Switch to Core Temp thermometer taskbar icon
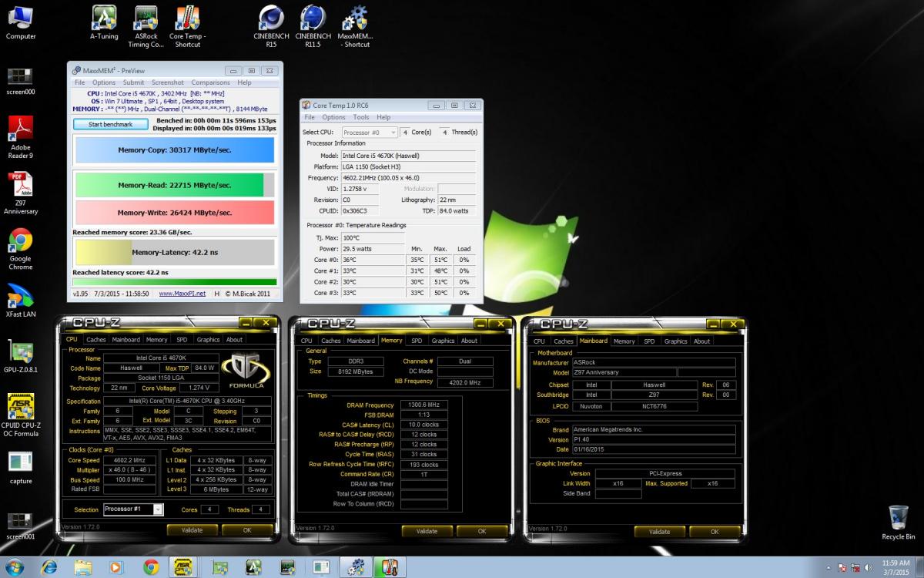This screenshot has height=578, width=924. click(x=390, y=567)
